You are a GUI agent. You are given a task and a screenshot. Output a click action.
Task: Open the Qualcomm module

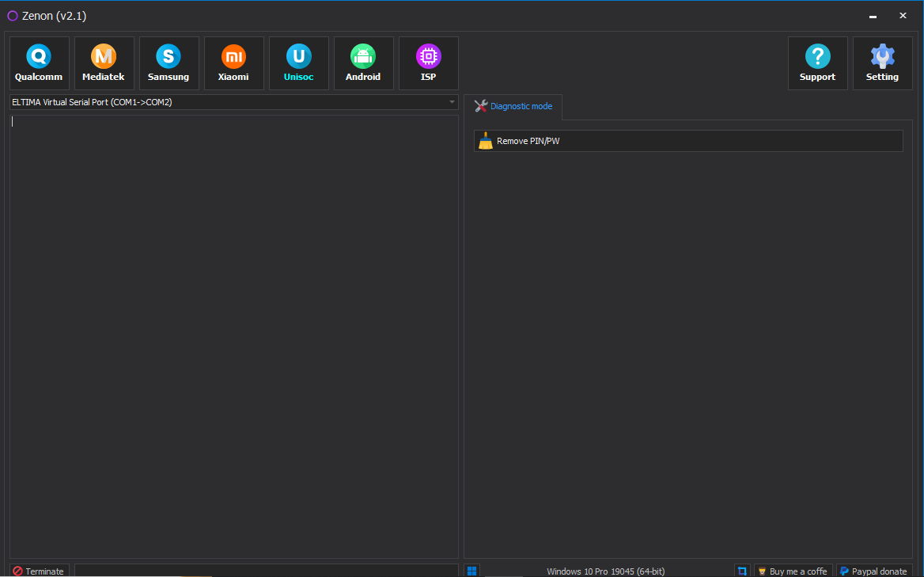click(x=40, y=63)
